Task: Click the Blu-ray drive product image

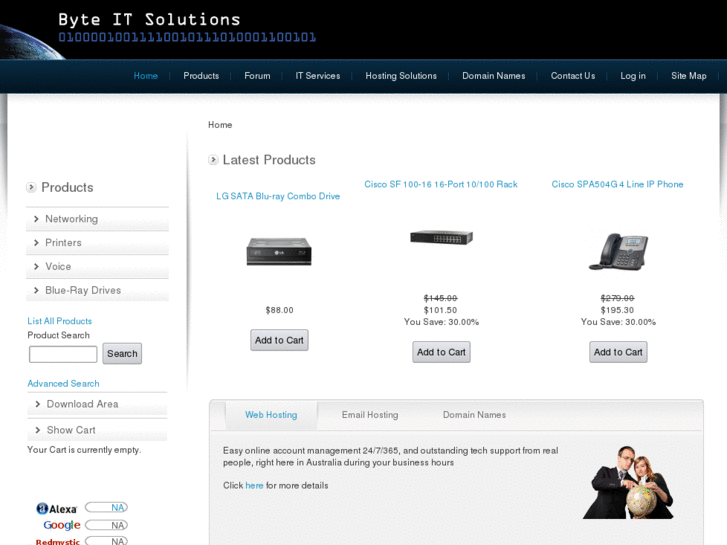Action: point(279,251)
